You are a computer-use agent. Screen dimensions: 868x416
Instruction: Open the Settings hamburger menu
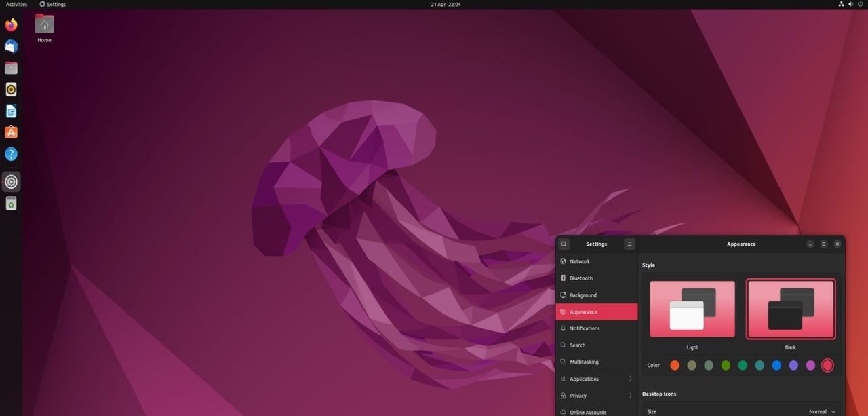pos(629,244)
